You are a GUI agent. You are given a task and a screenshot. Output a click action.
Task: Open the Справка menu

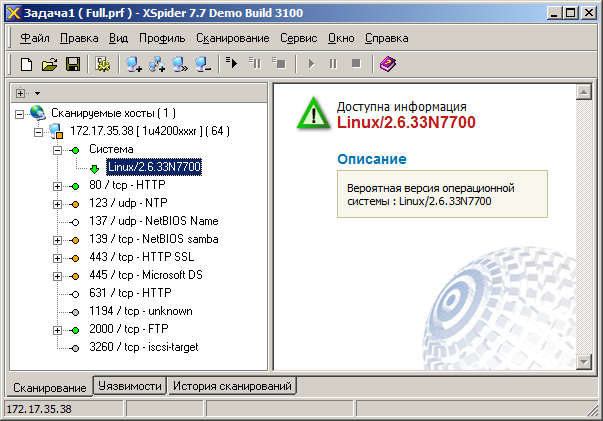386,38
